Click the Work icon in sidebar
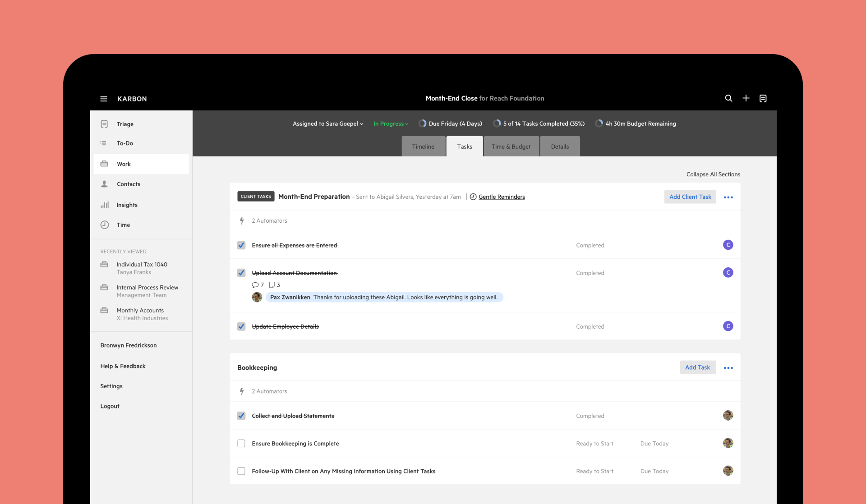Viewport: 866px width, 504px height. 105,163
